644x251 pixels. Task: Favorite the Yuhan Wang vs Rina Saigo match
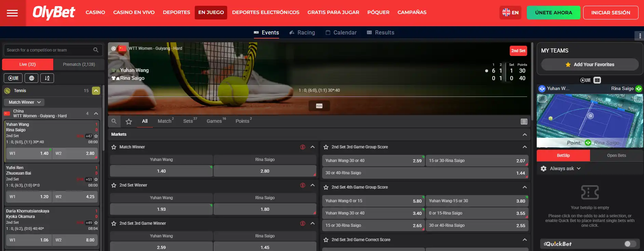96,136
